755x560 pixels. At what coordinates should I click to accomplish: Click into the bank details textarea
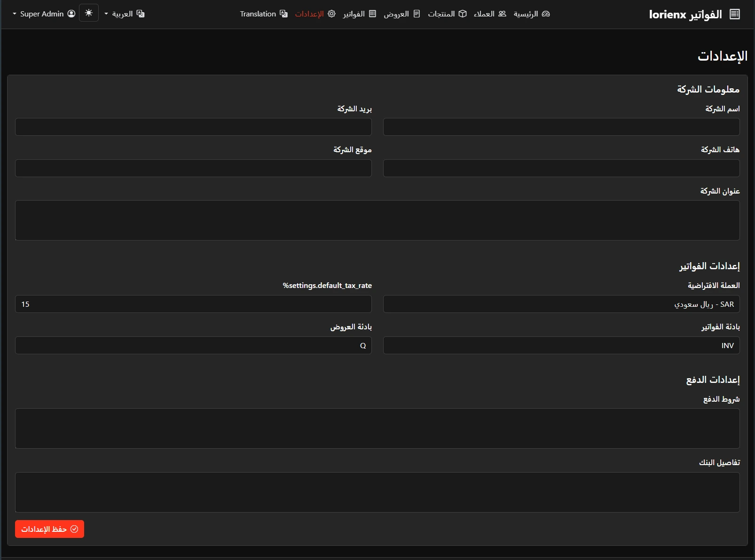377,492
